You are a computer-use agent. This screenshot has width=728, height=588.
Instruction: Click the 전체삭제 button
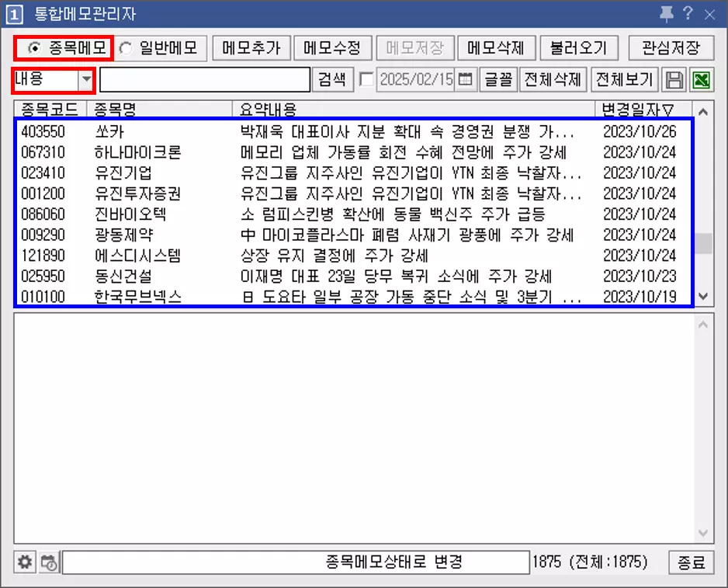tap(553, 79)
